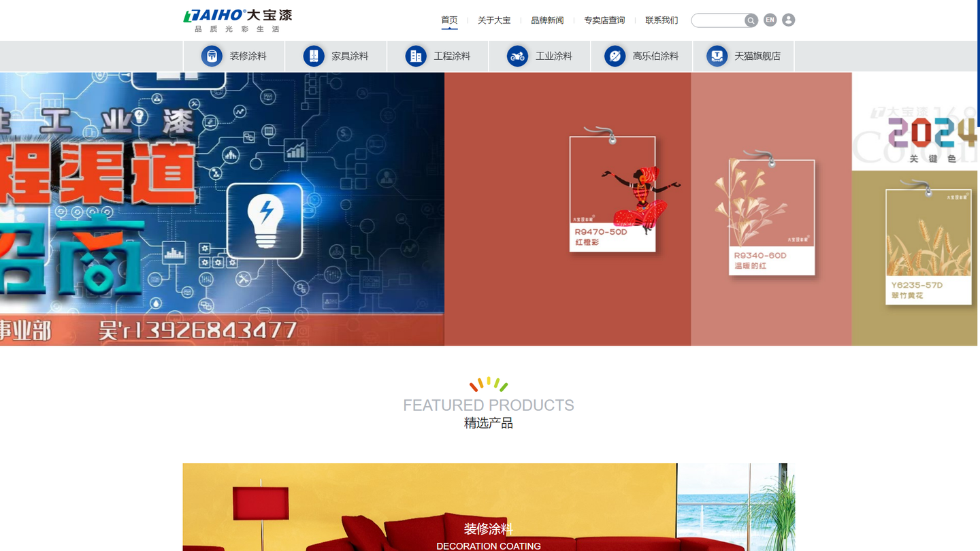Select the 装修涂料 category label
This screenshot has height=551, width=980.
pos(248,56)
